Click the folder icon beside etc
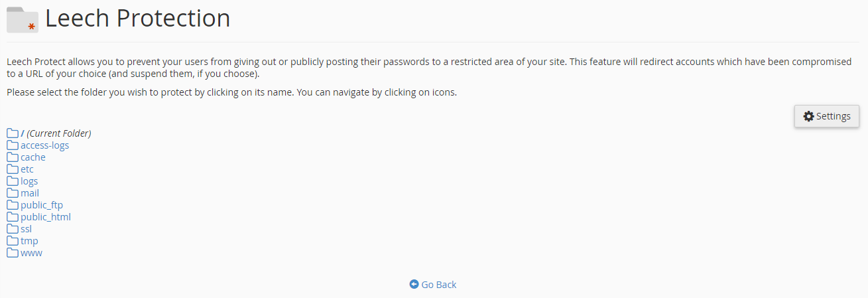Image resolution: width=868 pixels, height=298 pixels. click(x=13, y=169)
